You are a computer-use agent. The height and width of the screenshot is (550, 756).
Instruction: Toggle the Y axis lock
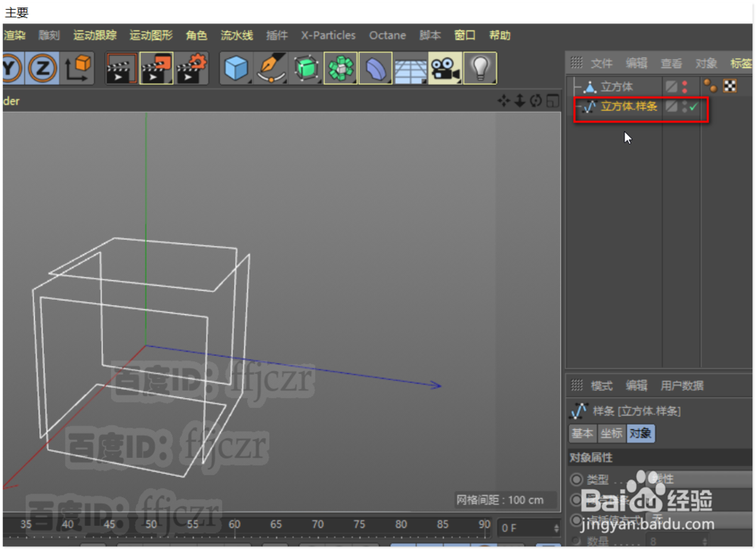point(11,69)
